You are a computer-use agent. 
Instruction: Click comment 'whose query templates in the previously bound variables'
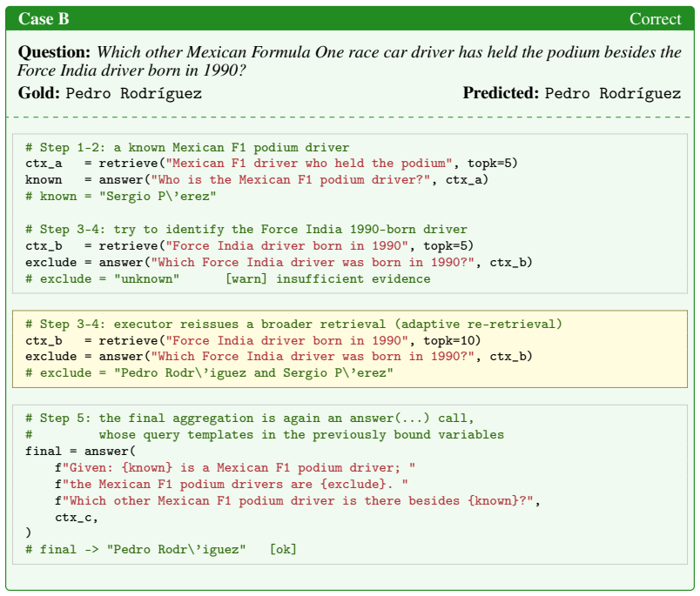tap(301, 435)
